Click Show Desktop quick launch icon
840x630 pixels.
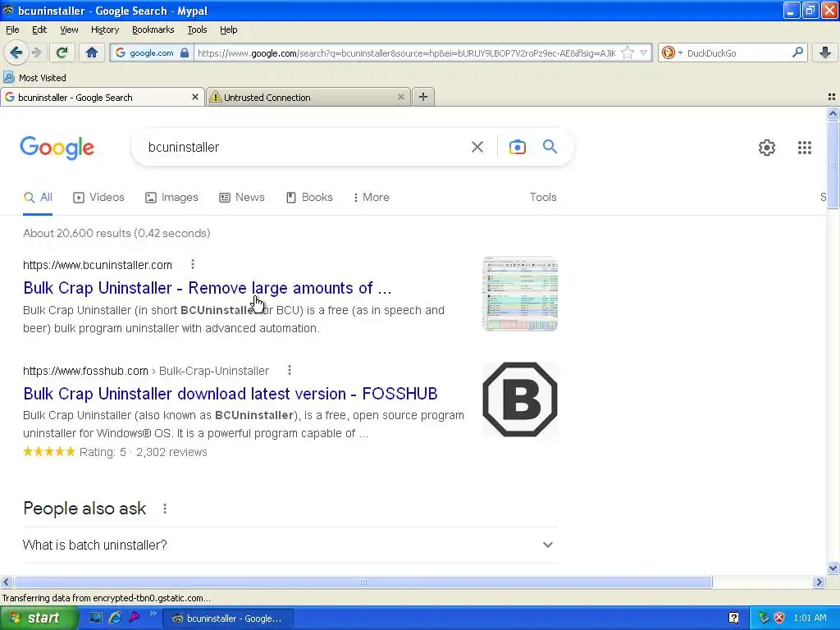click(x=95, y=617)
